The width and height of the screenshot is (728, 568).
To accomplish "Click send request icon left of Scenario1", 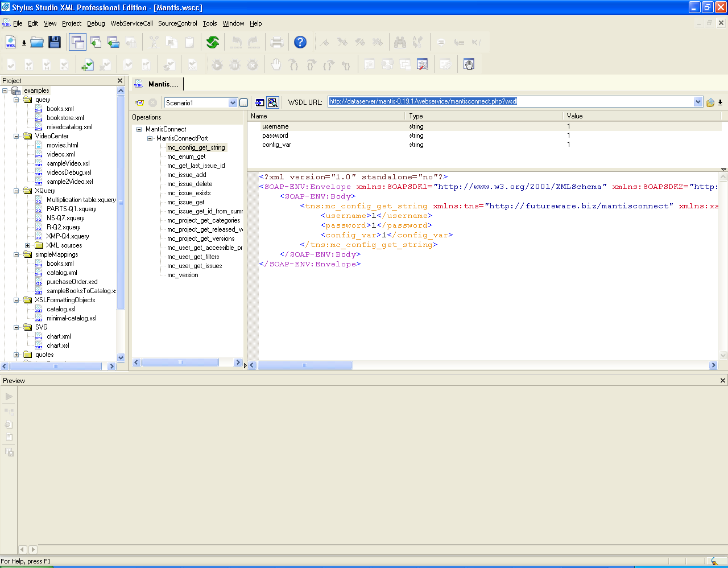I will pos(139,102).
